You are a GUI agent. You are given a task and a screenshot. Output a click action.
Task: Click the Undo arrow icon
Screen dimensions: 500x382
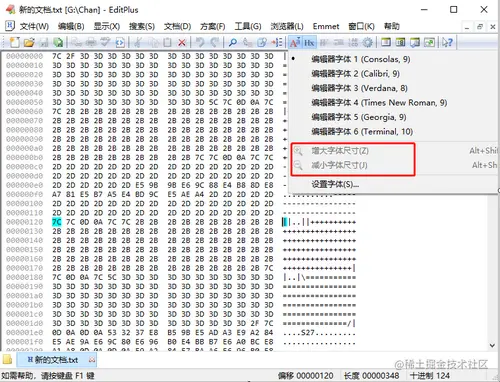(200, 42)
